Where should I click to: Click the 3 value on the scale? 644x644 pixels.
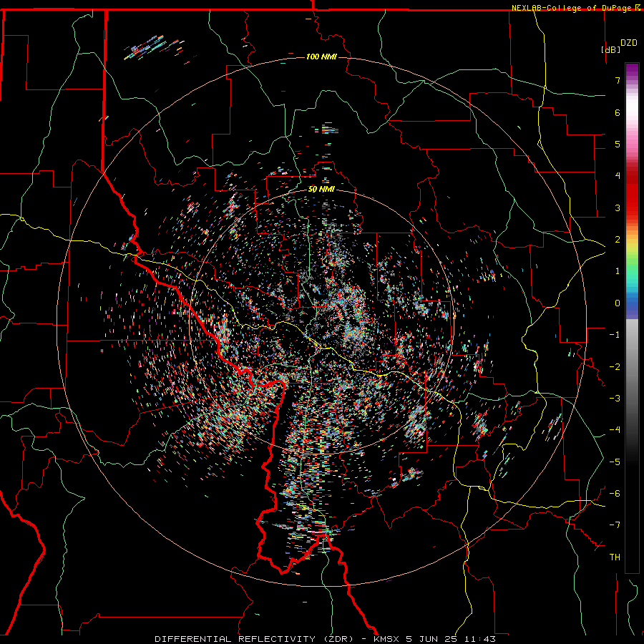click(x=618, y=208)
